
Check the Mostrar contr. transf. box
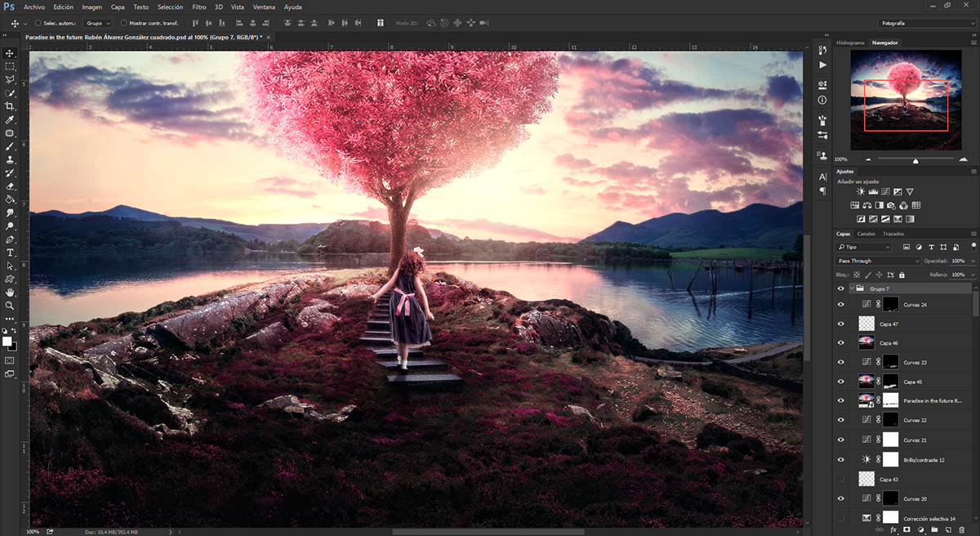(123, 23)
